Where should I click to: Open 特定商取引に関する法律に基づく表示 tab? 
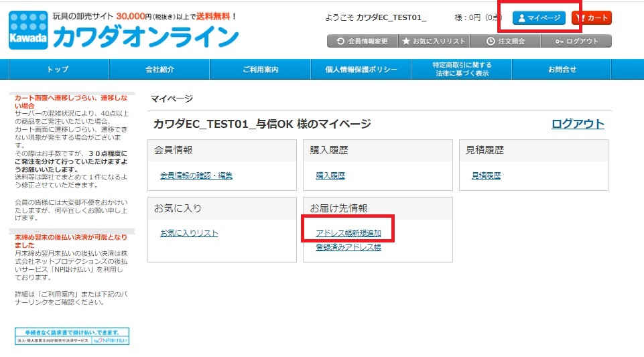tap(462, 70)
